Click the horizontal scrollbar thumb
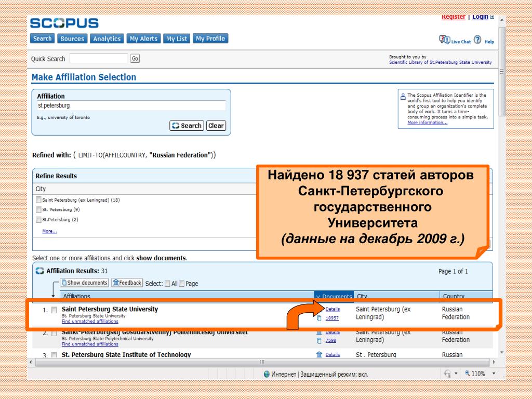 pos(262,362)
